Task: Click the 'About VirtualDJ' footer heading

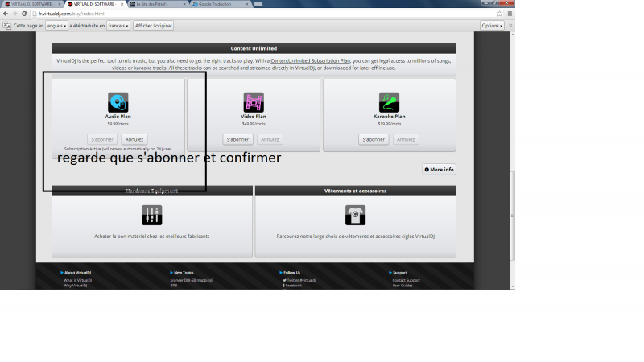Action: (76, 273)
